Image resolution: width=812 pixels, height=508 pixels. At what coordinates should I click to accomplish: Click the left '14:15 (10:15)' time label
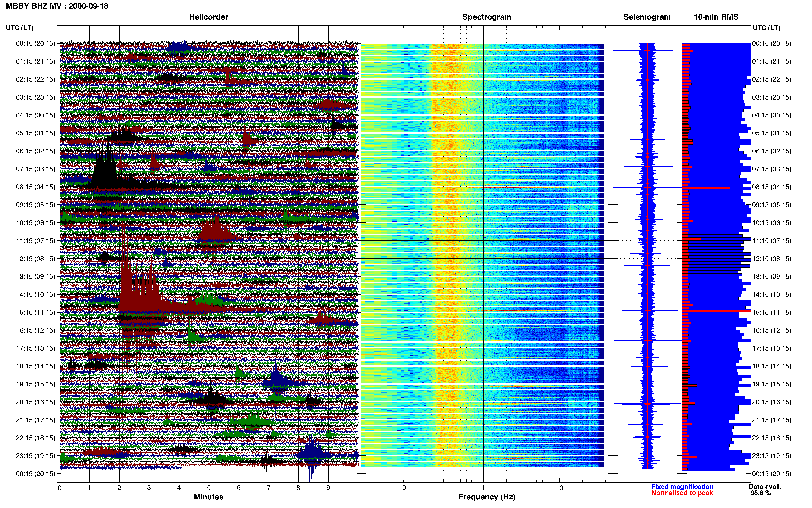coord(36,294)
